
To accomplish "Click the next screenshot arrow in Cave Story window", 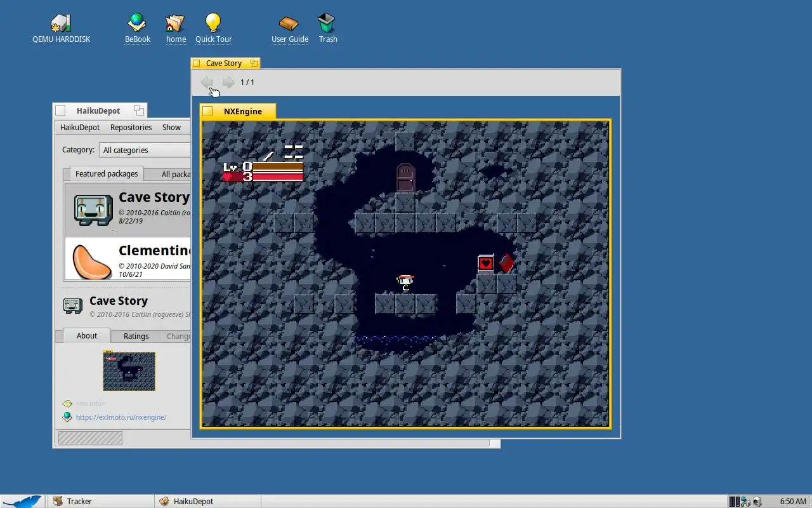I will point(228,82).
